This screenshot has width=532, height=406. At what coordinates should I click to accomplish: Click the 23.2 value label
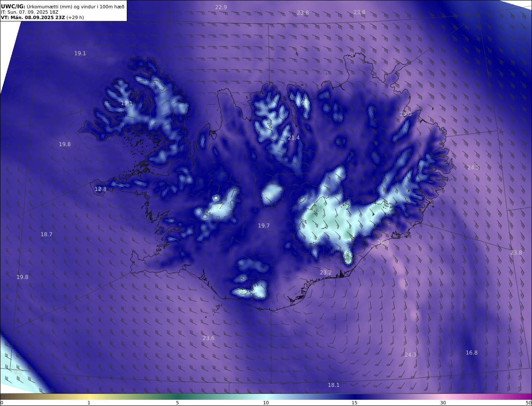(326, 273)
